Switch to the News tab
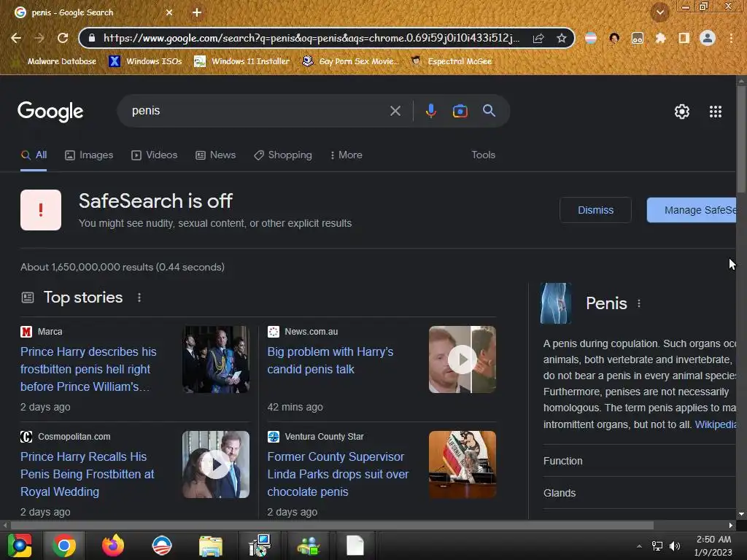This screenshot has height=560, width=747. click(x=215, y=155)
